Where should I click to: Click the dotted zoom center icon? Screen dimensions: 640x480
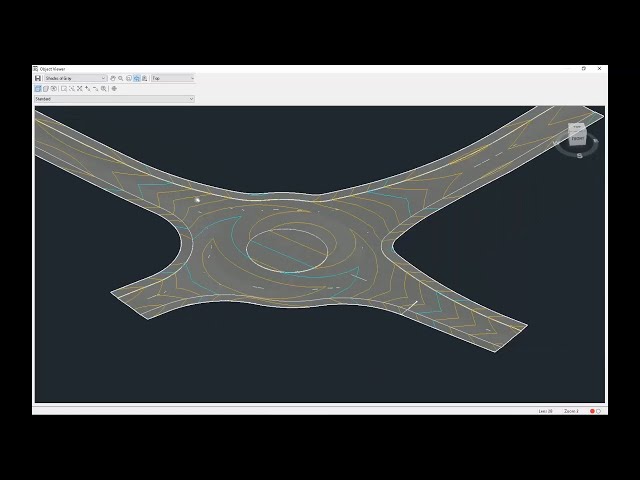tap(72, 89)
